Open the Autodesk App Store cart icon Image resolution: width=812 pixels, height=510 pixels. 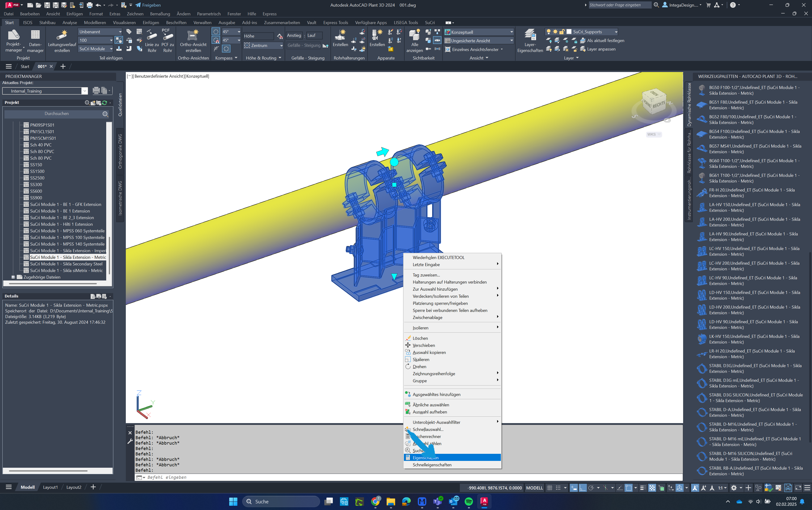(708, 5)
